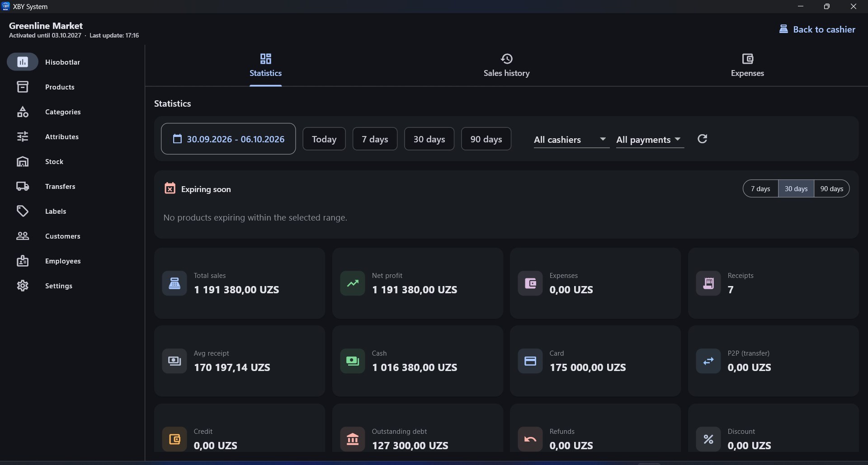Click the Card payment icon
This screenshot has height=465, width=868.
530,361
